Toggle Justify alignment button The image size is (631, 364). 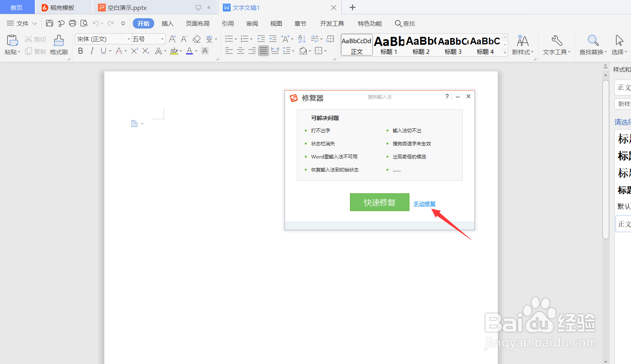pos(264,51)
